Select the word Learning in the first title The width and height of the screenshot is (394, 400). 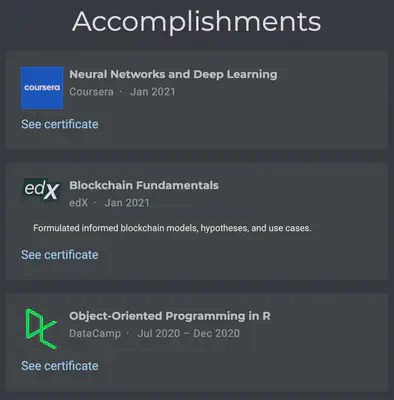coord(252,75)
